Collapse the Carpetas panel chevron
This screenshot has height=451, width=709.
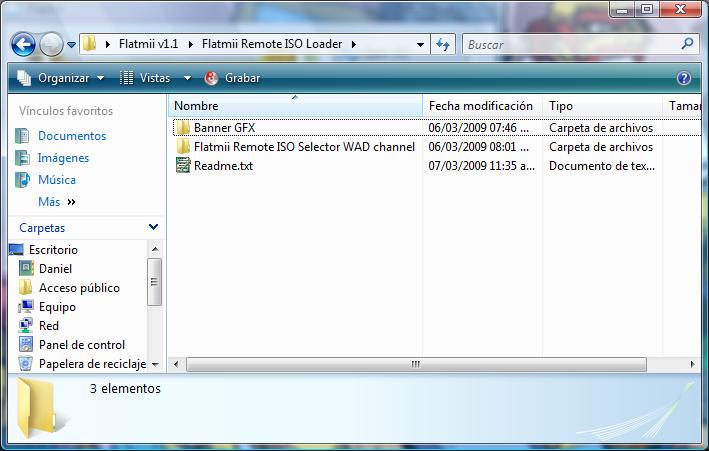pyautogui.click(x=153, y=227)
